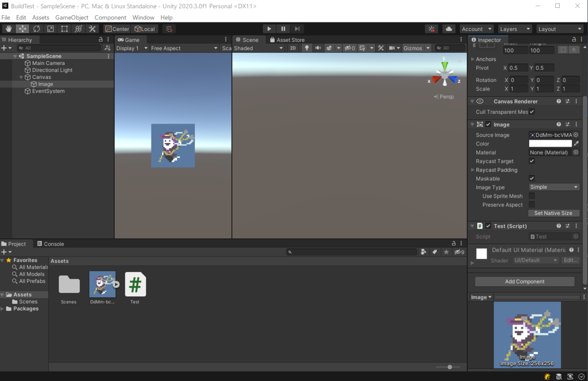588x381 pixels.
Task: Disable the Image component checkbox
Action: [x=488, y=125]
